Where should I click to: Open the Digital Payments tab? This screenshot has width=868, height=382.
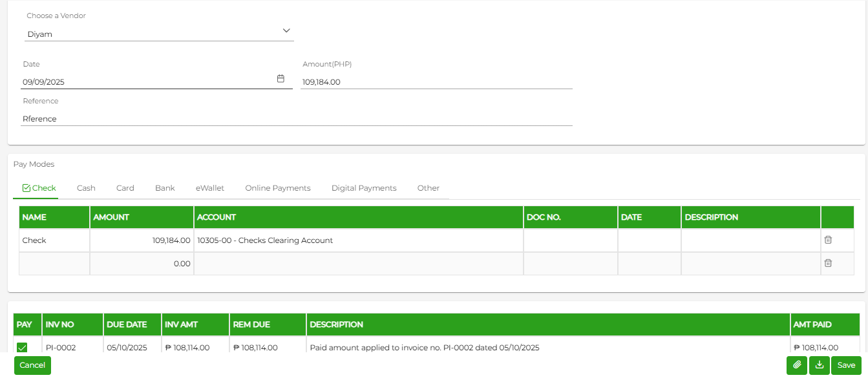pyautogui.click(x=364, y=188)
